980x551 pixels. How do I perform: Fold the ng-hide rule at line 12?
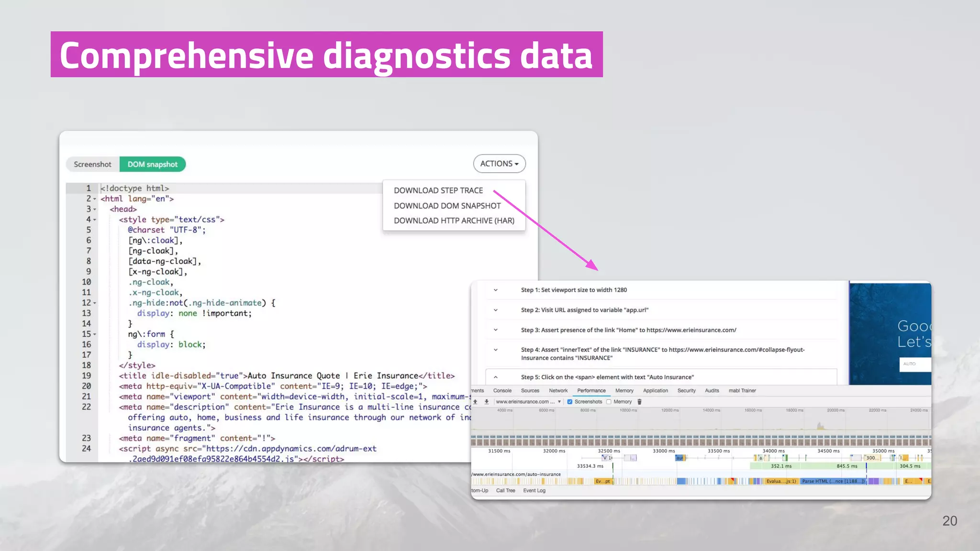[95, 303]
